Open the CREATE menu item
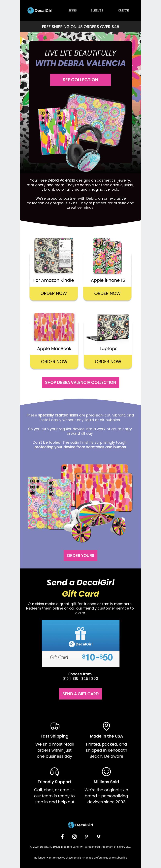The width and height of the screenshot is (161, 868). pos(123,10)
